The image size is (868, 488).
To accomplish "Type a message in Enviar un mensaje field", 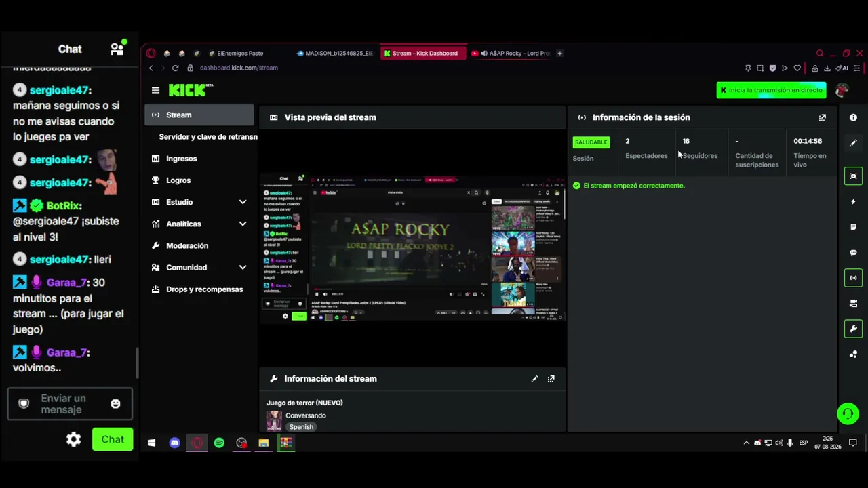I will click(x=70, y=404).
